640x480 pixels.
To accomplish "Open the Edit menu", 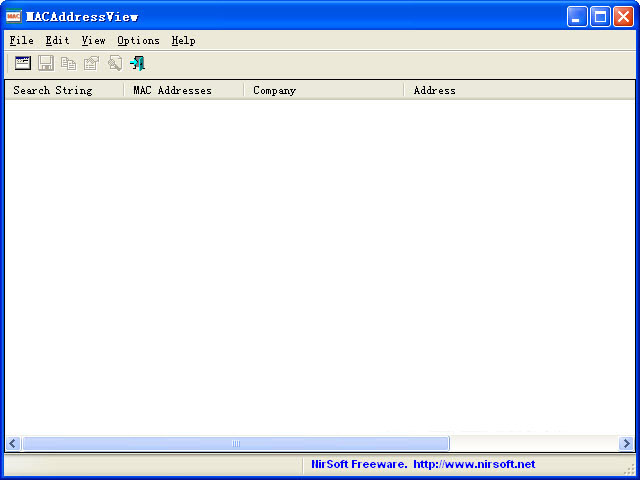I will (57, 41).
